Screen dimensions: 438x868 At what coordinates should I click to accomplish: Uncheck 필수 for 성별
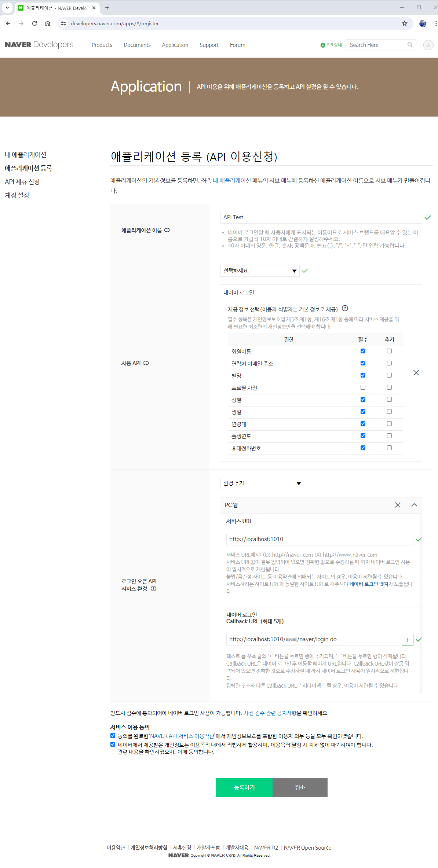(x=363, y=400)
